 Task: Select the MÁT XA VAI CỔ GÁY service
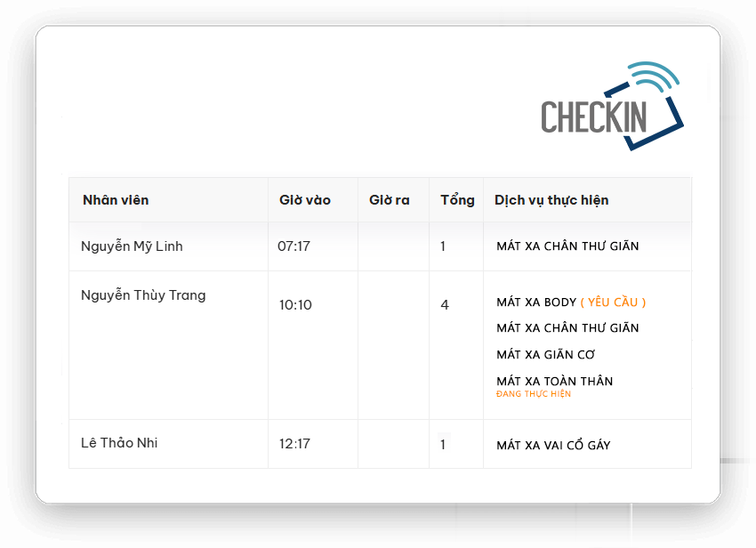coord(553,445)
